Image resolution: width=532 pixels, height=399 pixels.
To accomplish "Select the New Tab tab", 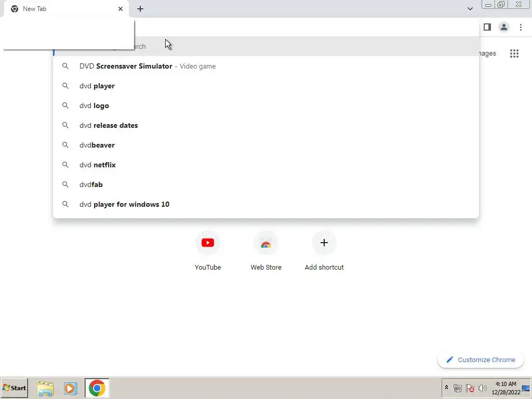I will coord(66,9).
